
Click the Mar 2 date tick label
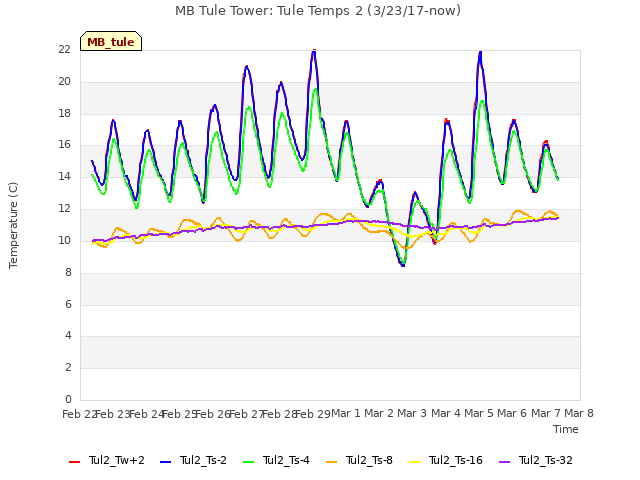pyautogui.click(x=379, y=413)
